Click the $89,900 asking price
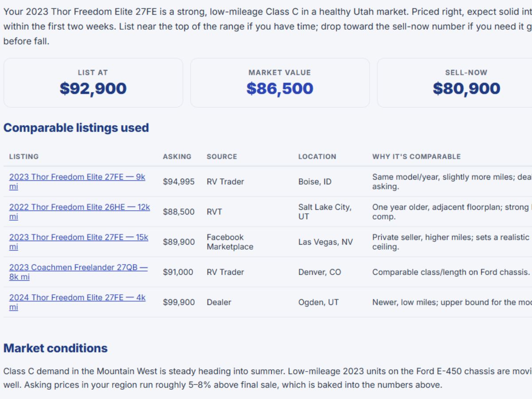The width and height of the screenshot is (532, 399). click(179, 242)
